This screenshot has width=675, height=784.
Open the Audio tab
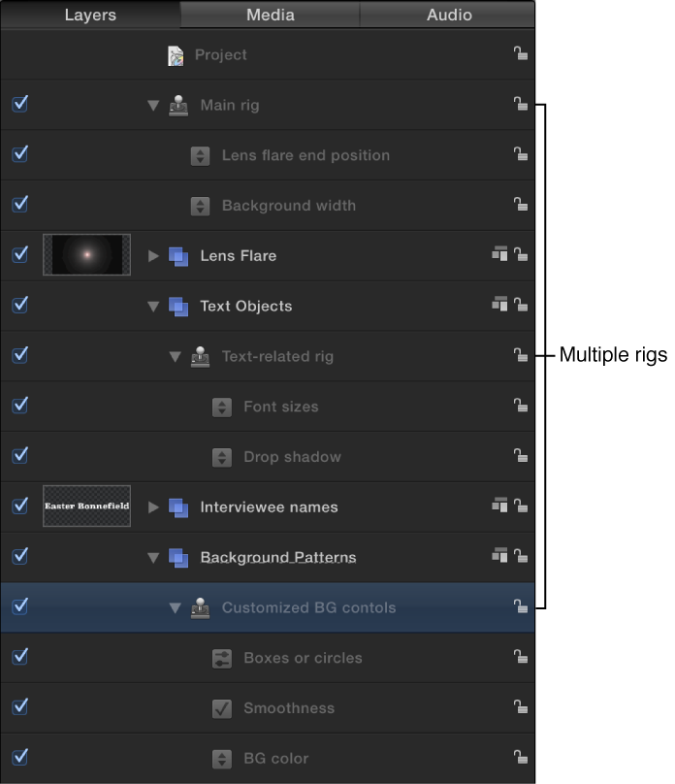tap(448, 15)
